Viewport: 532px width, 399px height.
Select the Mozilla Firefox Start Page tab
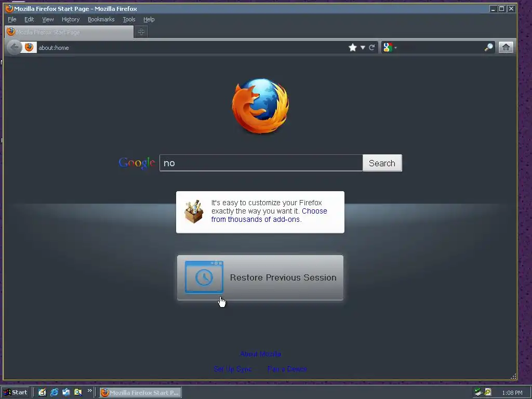tap(70, 32)
